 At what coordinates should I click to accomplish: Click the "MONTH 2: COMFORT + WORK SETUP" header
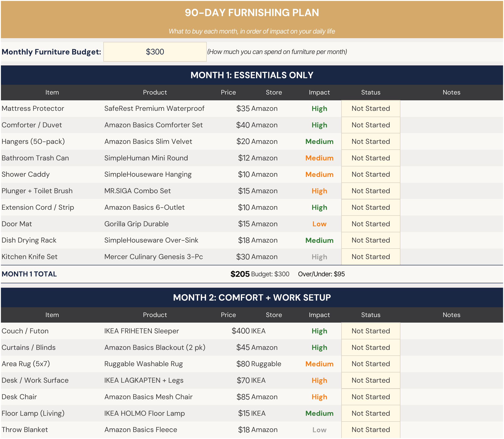pyautogui.click(x=252, y=298)
